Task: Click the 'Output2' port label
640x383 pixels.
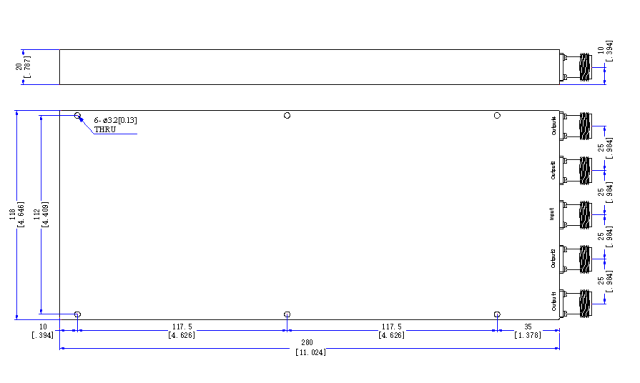Action: [x=553, y=258]
